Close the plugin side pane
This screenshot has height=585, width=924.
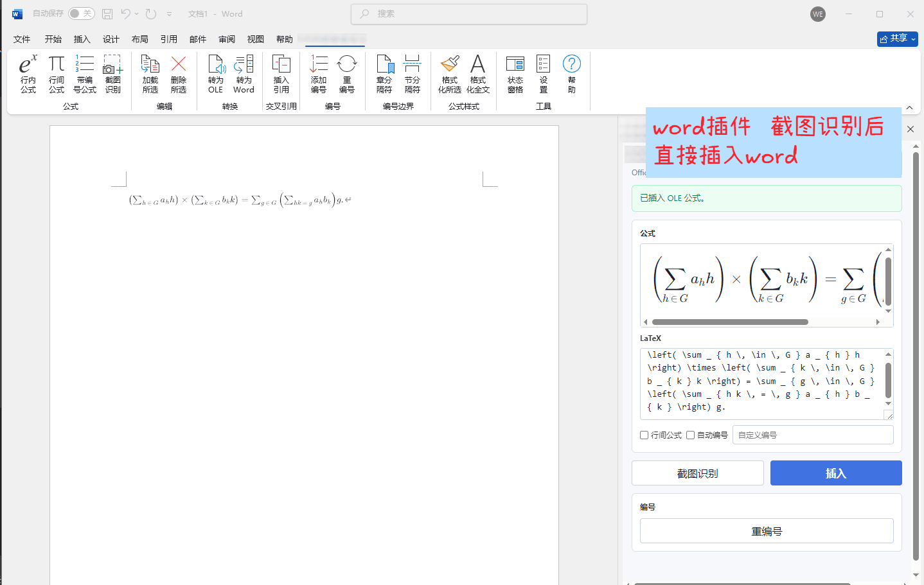[911, 129]
